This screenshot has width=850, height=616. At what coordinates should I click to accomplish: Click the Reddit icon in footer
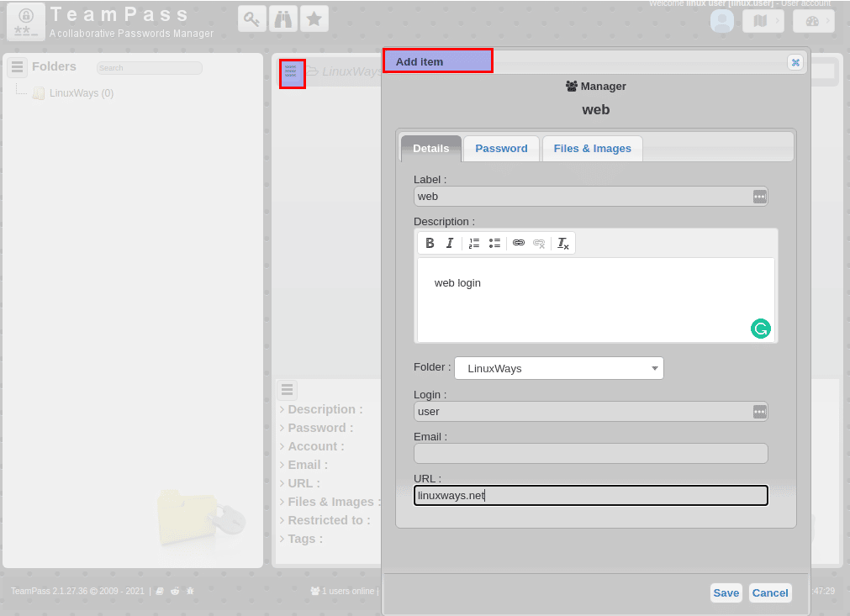tap(175, 591)
